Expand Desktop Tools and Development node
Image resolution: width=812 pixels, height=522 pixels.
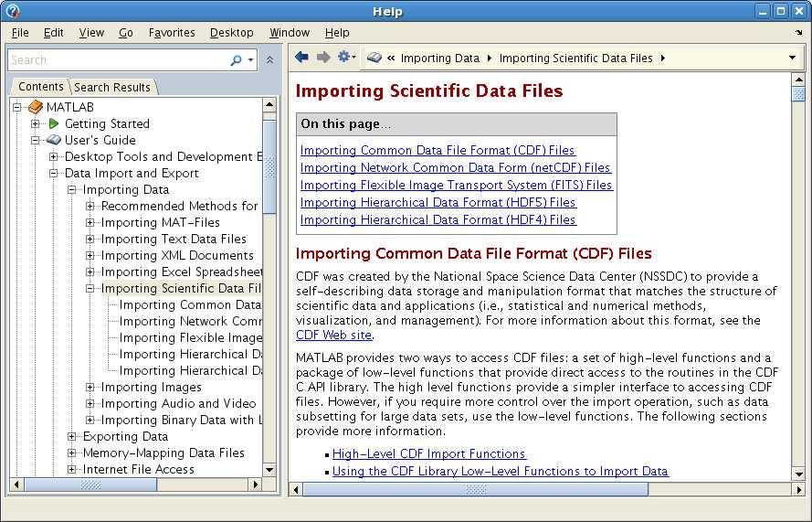(x=53, y=156)
